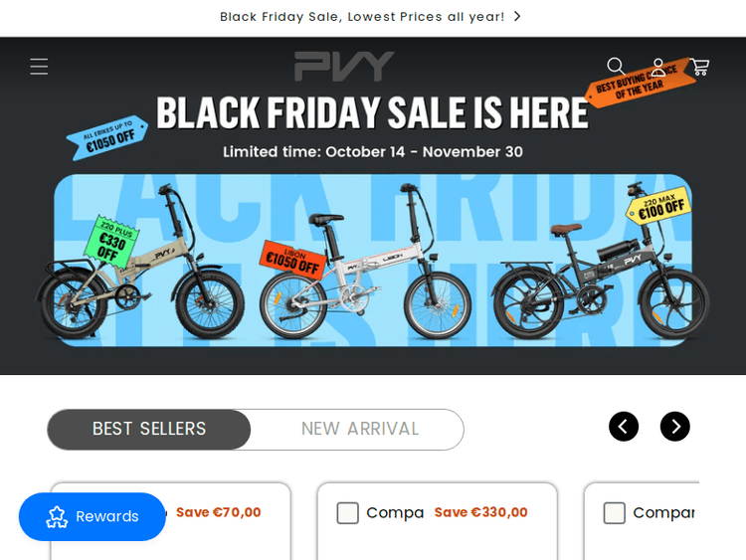Tick Compare checkbox beside Save €330,00

(x=347, y=513)
